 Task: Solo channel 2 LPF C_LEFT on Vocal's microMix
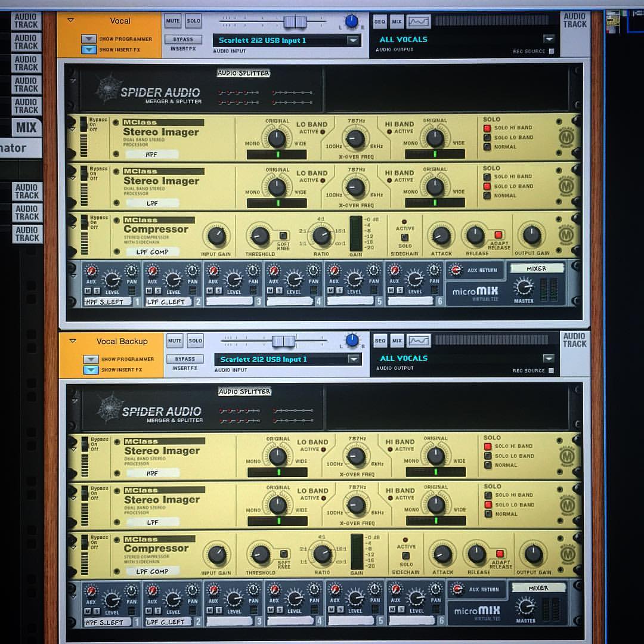[158, 291]
